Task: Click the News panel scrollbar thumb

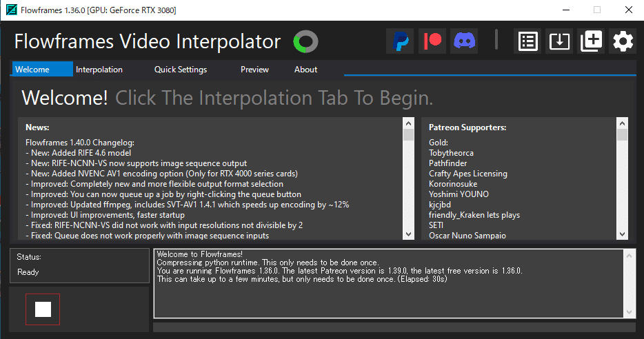Action: click(408, 135)
